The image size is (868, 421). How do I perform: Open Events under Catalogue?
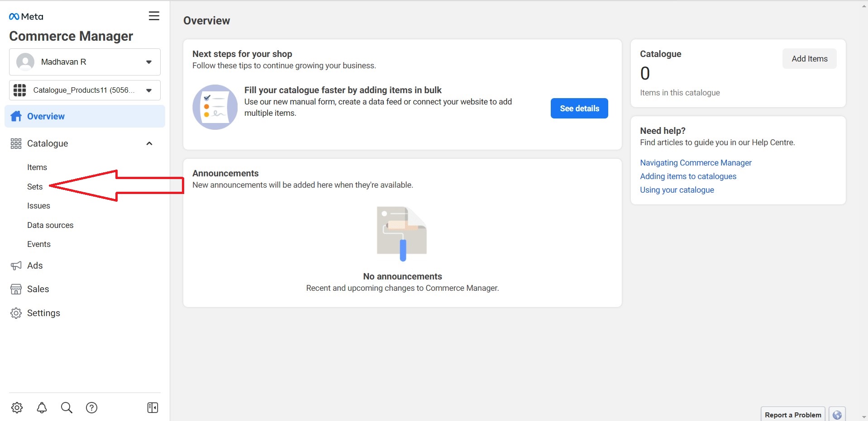pos(39,244)
